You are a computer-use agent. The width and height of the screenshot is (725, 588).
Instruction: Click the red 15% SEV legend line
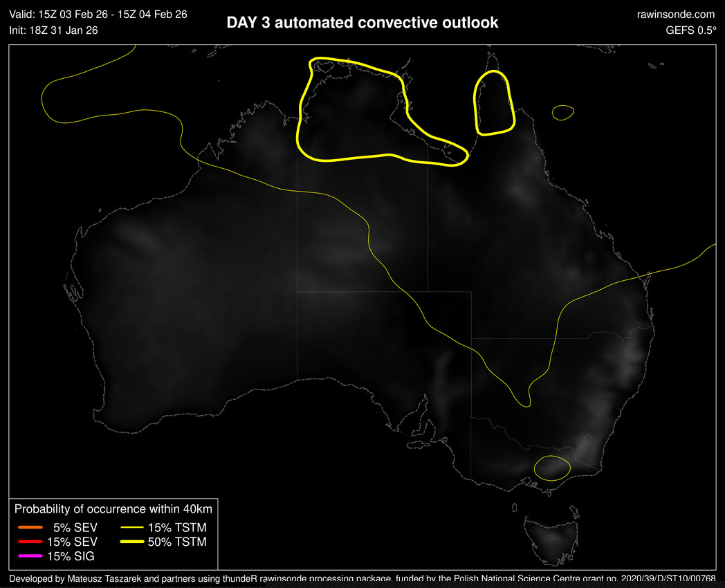(31, 542)
